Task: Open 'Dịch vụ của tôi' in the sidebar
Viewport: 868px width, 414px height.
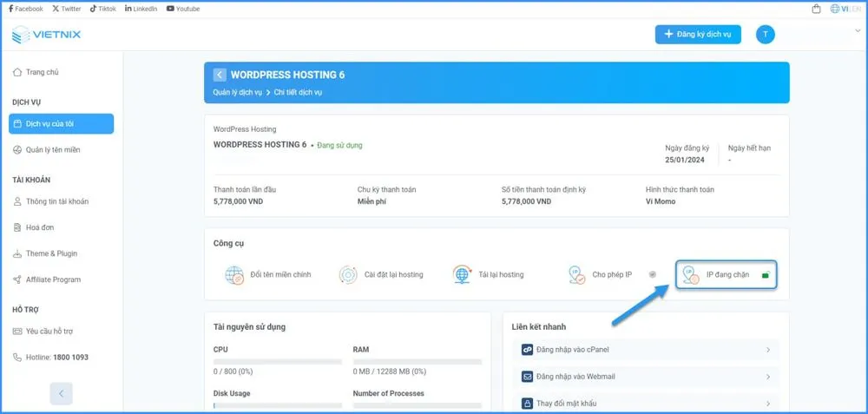Action: (61, 124)
